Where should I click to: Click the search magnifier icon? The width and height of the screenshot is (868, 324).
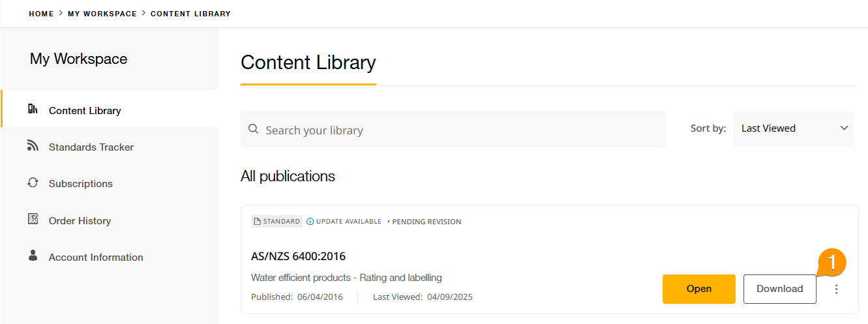point(254,129)
